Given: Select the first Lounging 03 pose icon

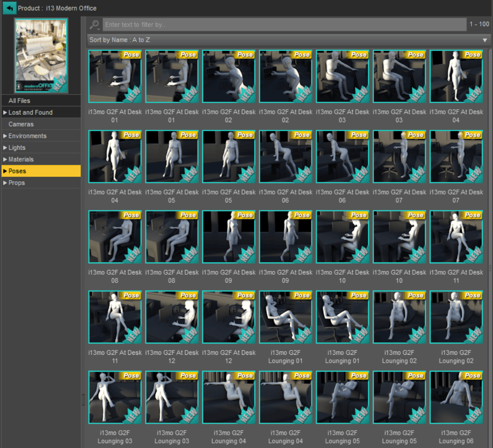Looking at the screenshot, I should 115,397.
